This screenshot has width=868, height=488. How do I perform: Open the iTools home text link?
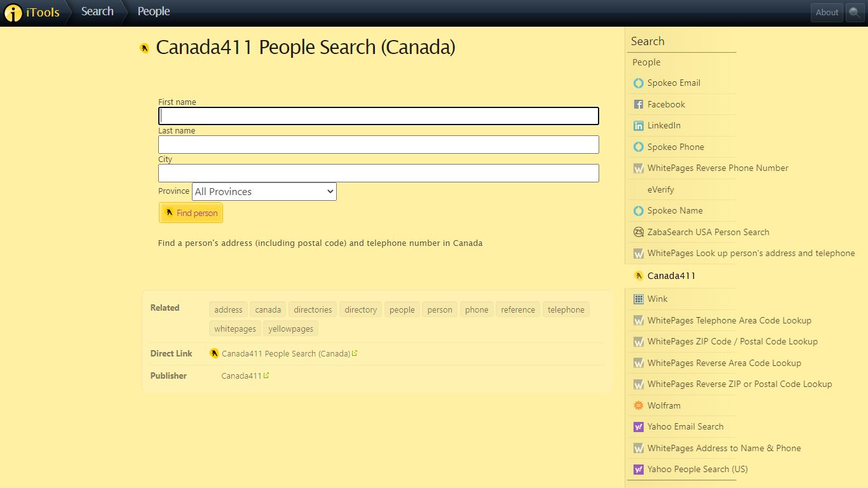point(43,12)
